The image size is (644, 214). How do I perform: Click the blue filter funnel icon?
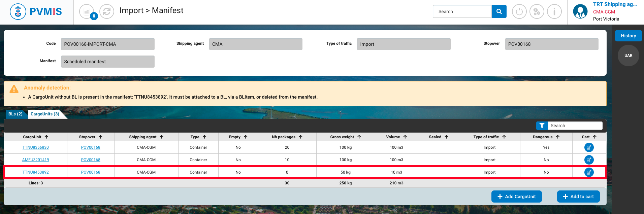[542, 126]
